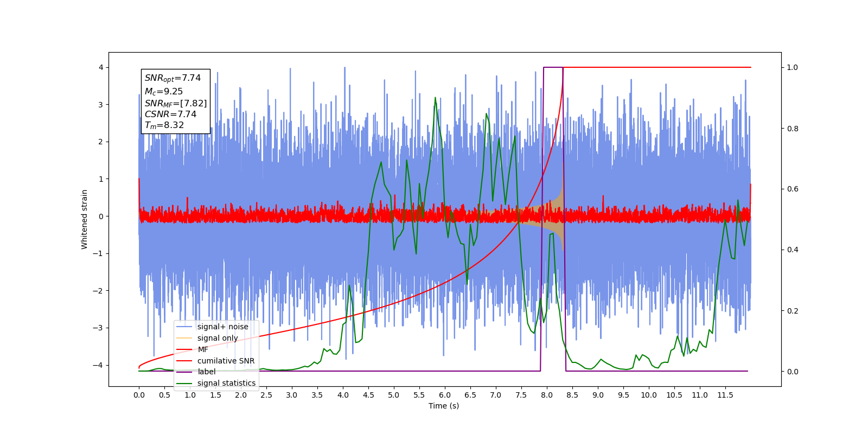Click the x-axis tick label 8.0

click(x=547, y=395)
